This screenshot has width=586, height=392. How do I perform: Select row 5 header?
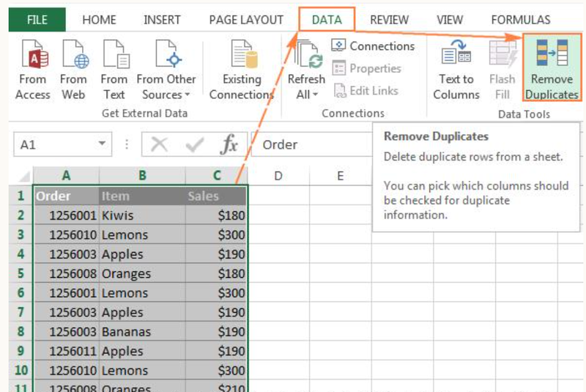pos(21,273)
